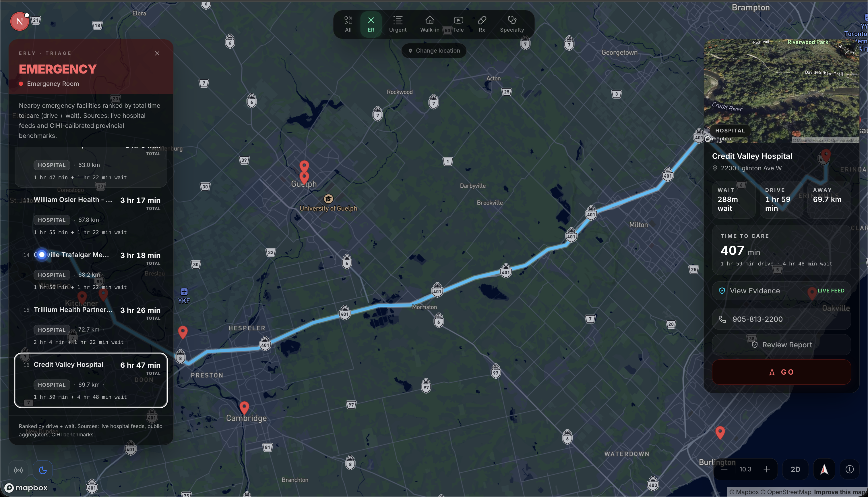Click Change location pill
Viewport: 868px width, 497px height.
pos(434,51)
